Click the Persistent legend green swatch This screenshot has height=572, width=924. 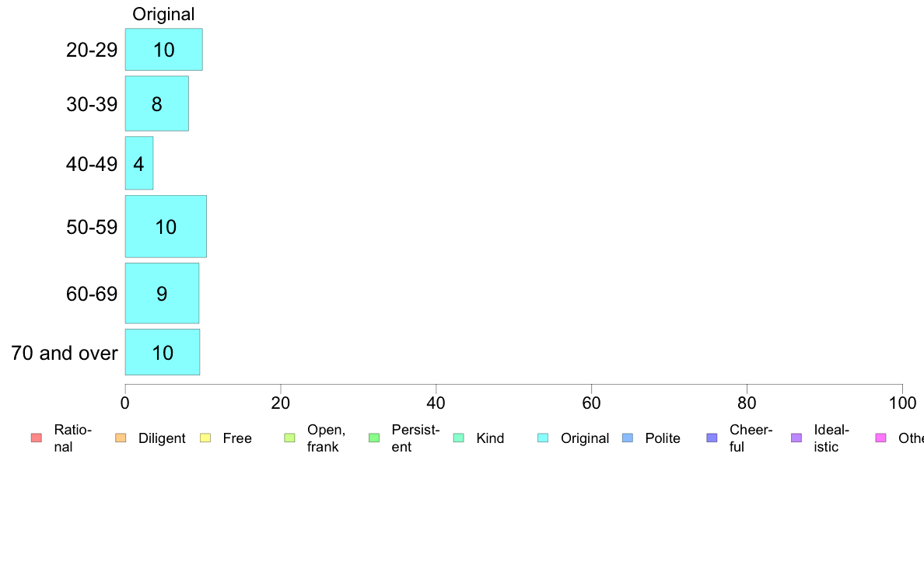374,438
